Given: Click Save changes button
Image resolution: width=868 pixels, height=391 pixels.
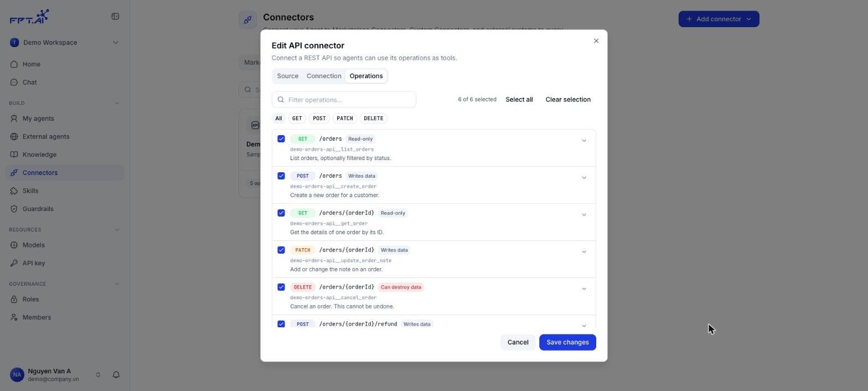Looking at the screenshot, I should point(567,342).
